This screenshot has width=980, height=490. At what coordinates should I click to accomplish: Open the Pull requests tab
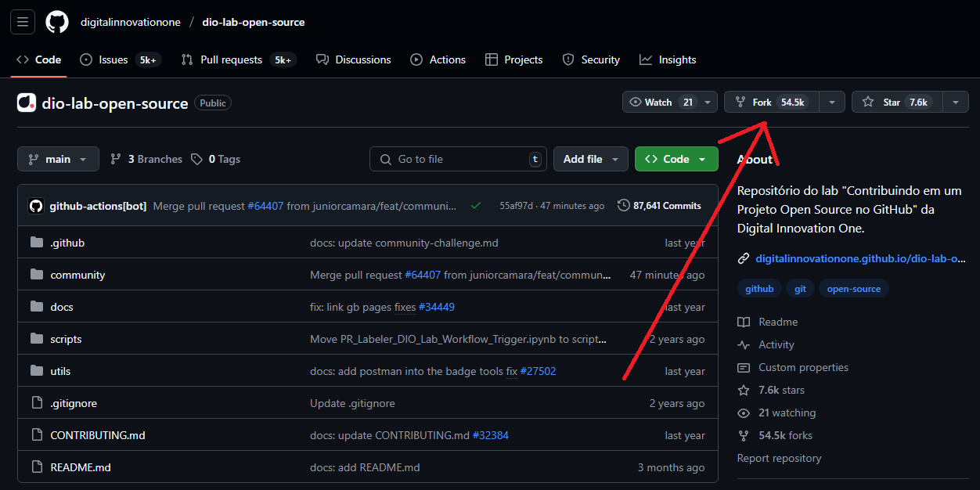(238, 59)
